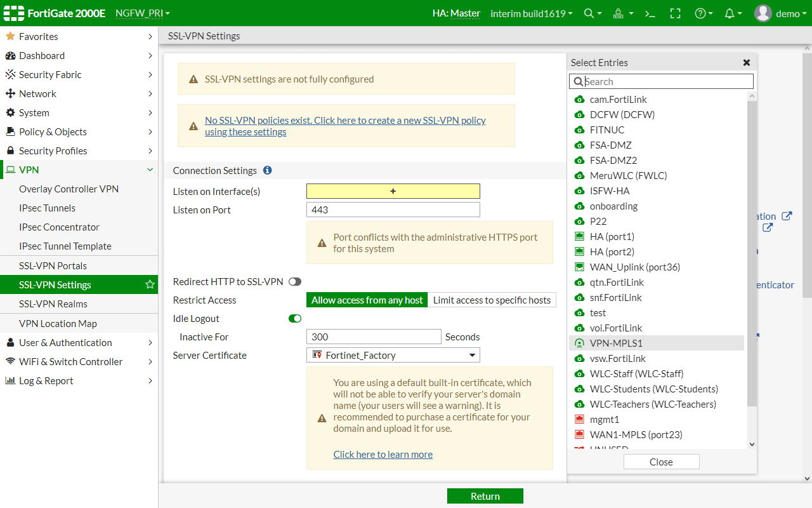The width and height of the screenshot is (812, 508).
Task: Click the Security Fabric icon in sidebar
Action: [x=10, y=74]
